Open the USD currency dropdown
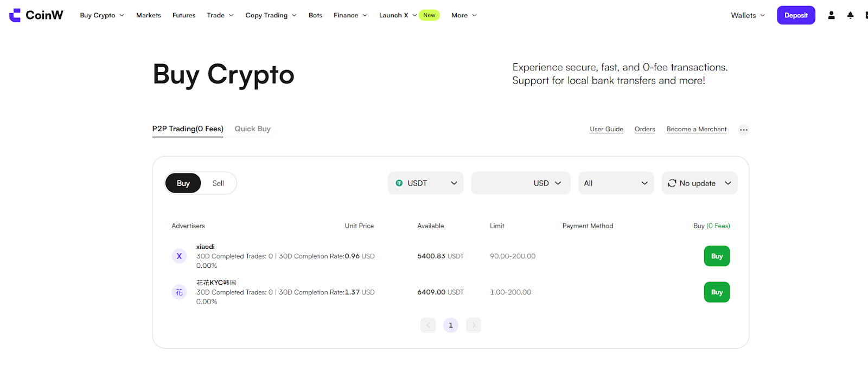The image size is (868, 385). coord(547,183)
